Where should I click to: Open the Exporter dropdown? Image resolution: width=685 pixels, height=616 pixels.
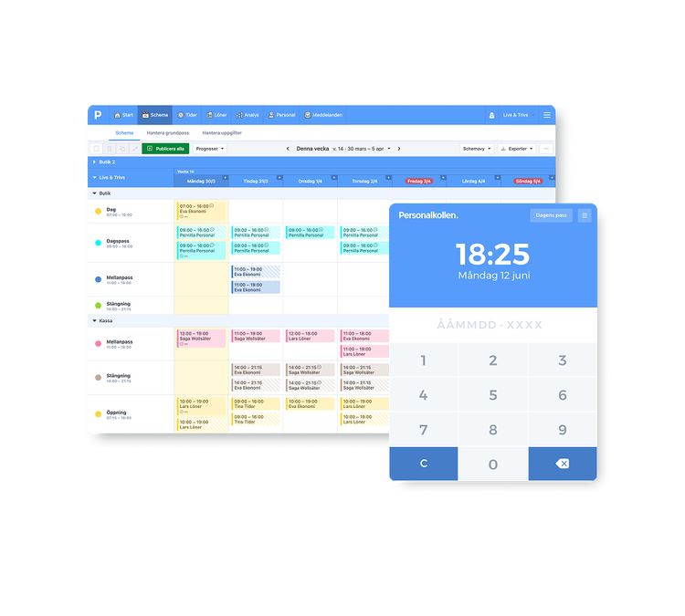[519, 148]
